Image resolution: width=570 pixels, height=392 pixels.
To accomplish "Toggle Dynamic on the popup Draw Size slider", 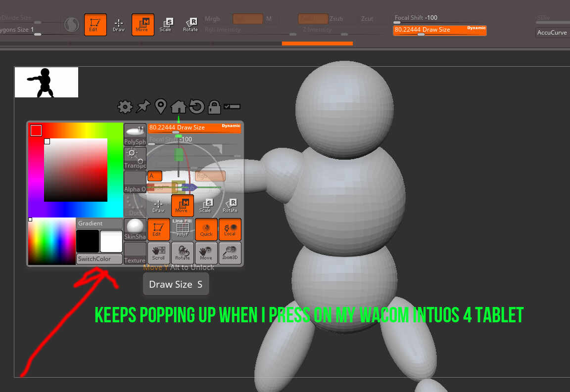I will [231, 126].
